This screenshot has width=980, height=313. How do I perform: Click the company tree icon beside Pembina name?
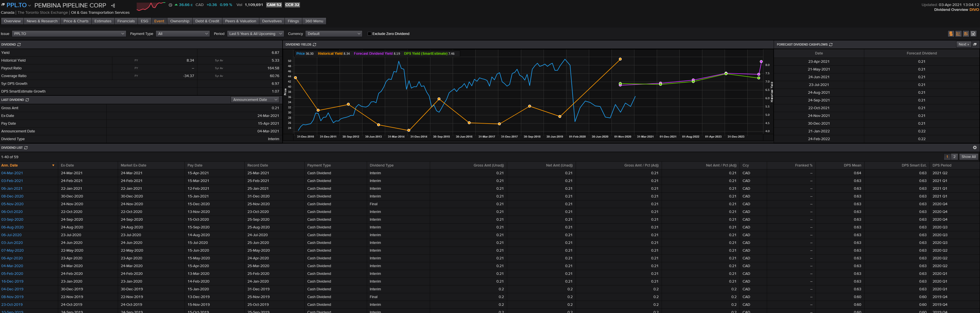[113, 5]
